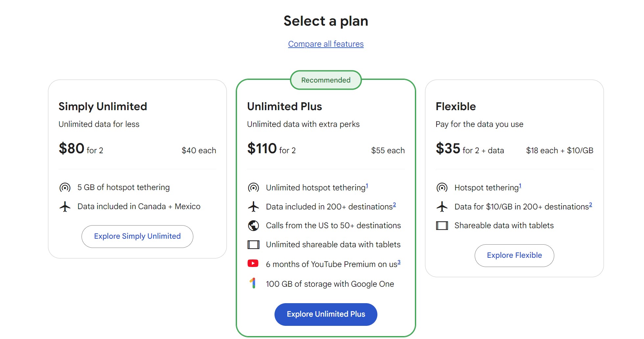Click the Explore Flexible button
This screenshot has height=339, width=644.
coord(514,255)
